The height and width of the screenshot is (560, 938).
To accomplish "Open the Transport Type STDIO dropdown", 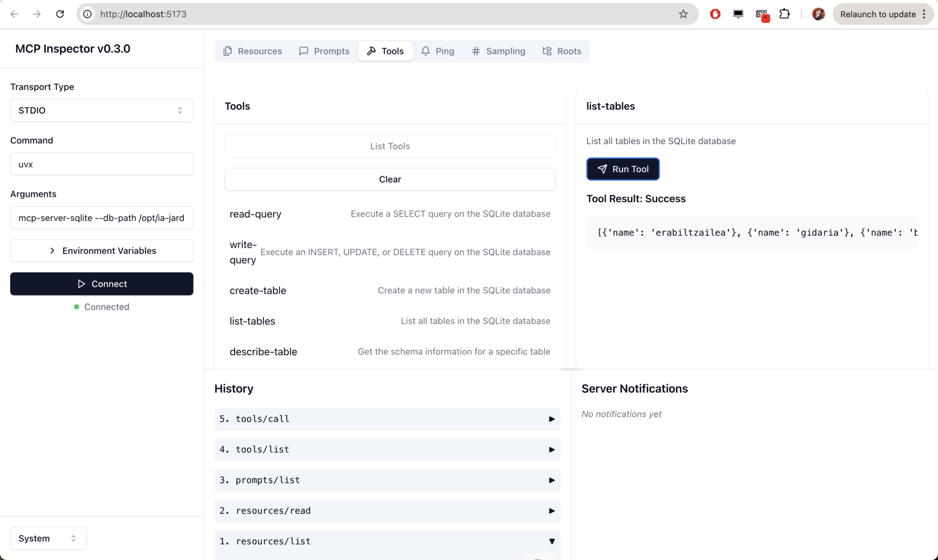I will pos(101,110).
